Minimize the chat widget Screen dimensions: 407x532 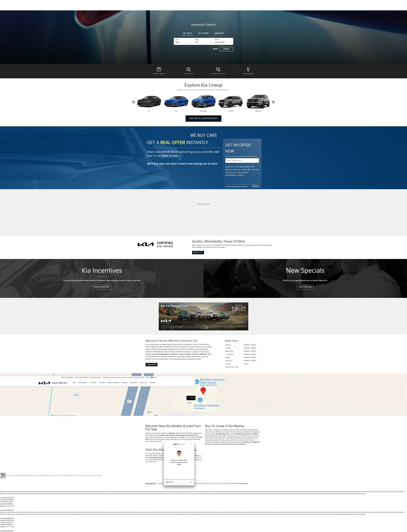pyautogui.click(x=191, y=443)
